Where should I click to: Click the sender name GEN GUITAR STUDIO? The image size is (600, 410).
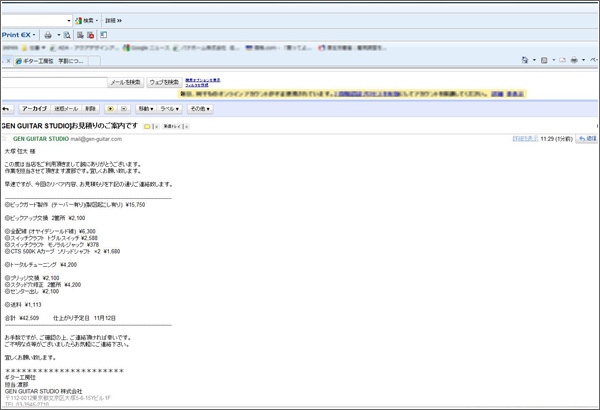point(41,139)
